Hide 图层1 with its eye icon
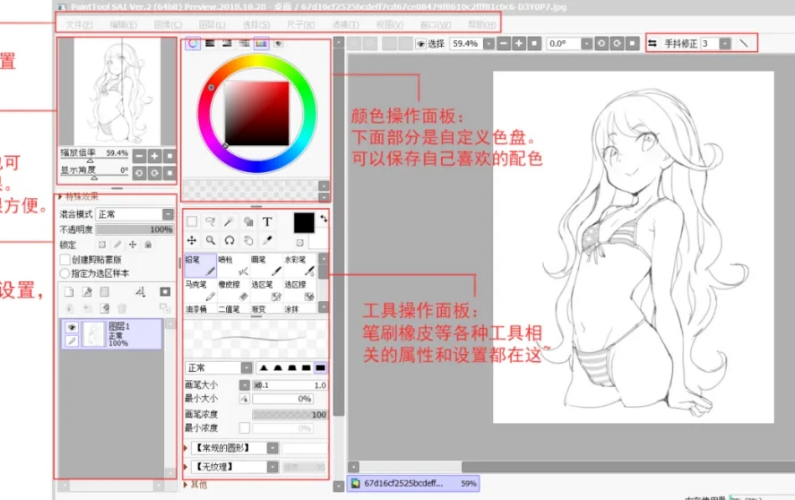 (x=71, y=327)
